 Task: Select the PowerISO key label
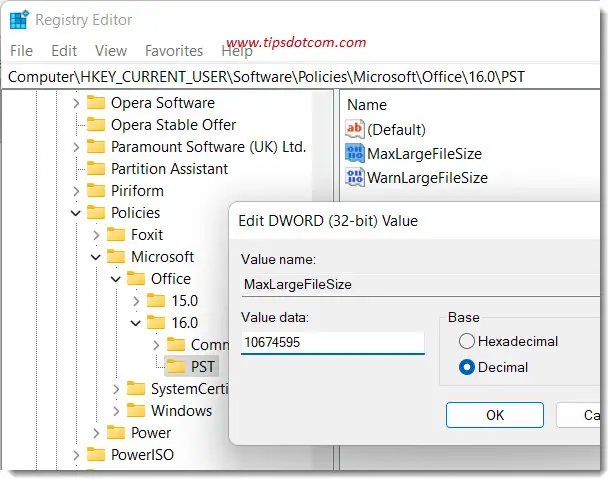click(142, 454)
